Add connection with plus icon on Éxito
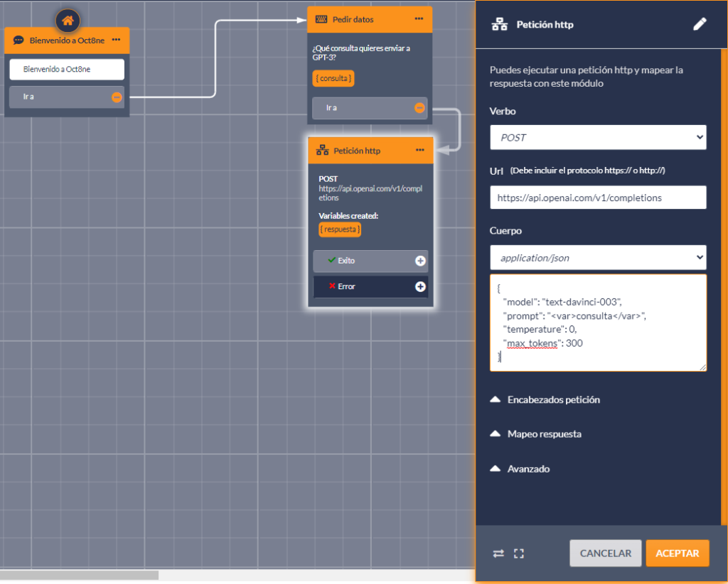This screenshot has width=728, height=584. point(420,261)
